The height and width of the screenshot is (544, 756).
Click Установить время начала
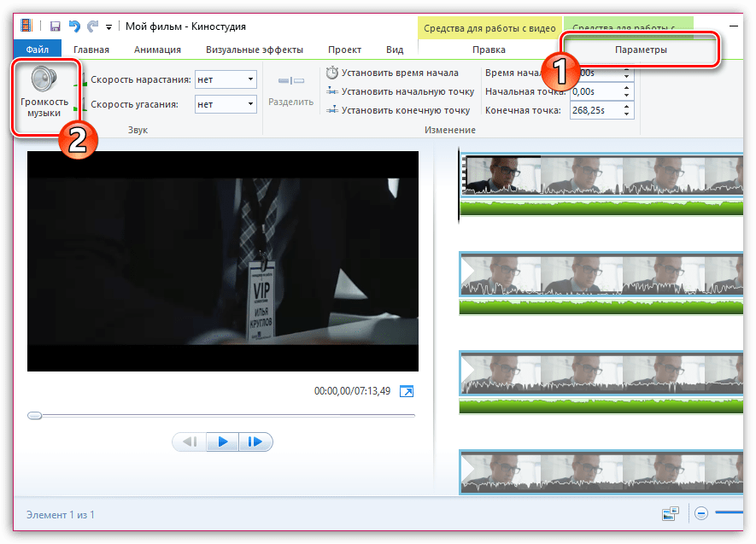392,73
